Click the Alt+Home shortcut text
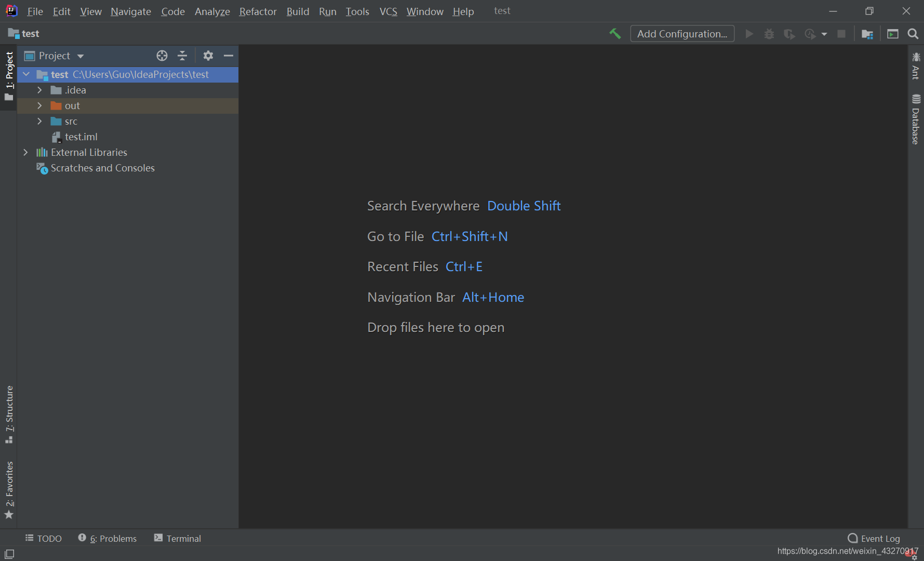924x561 pixels. tap(493, 297)
